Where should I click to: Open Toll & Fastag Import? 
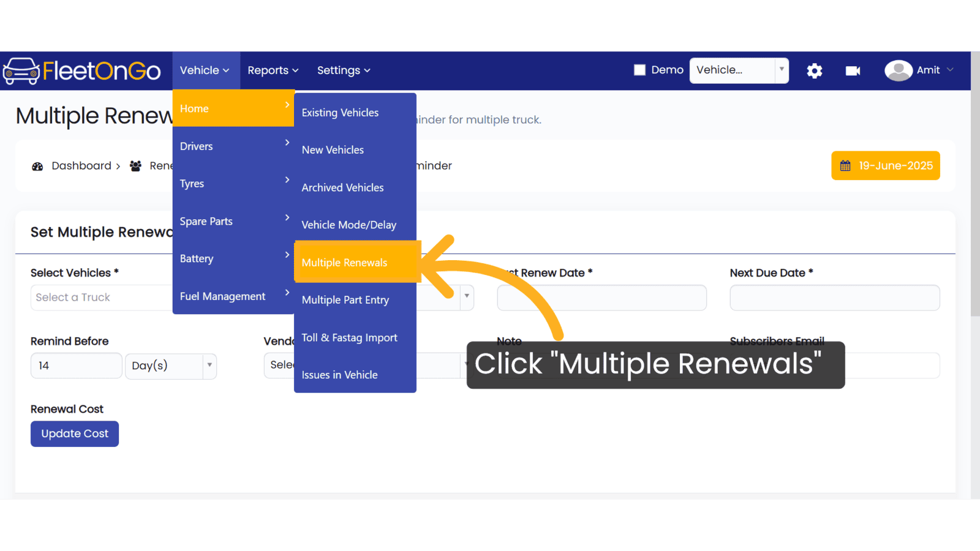coord(355,337)
